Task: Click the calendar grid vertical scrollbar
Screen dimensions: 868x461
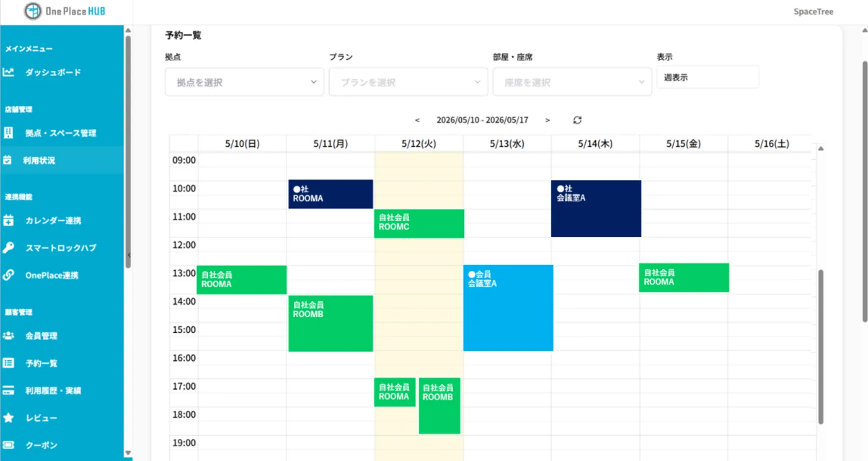Action: click(x=820, y=347)
